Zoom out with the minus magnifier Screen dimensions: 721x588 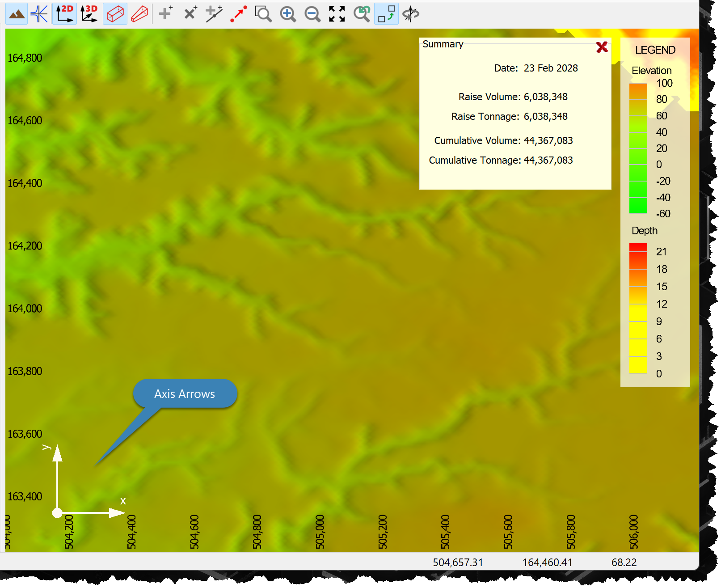point(312,14)
